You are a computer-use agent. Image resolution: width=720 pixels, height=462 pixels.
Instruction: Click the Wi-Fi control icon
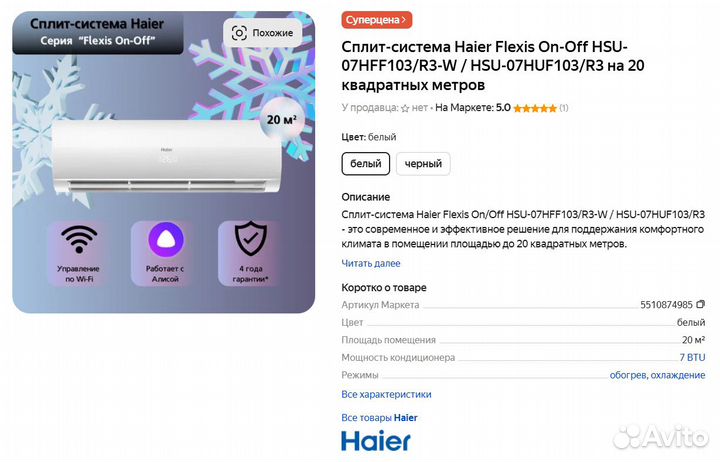click(79, 239)
